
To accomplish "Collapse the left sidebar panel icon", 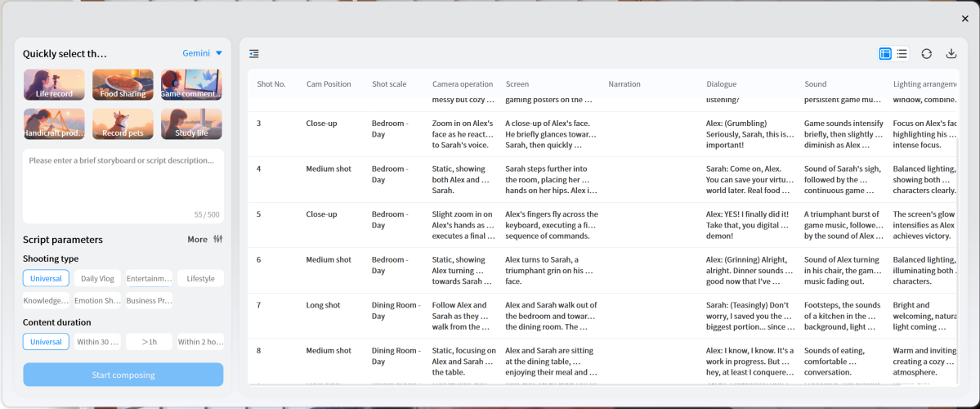I will tap(254, 54).
